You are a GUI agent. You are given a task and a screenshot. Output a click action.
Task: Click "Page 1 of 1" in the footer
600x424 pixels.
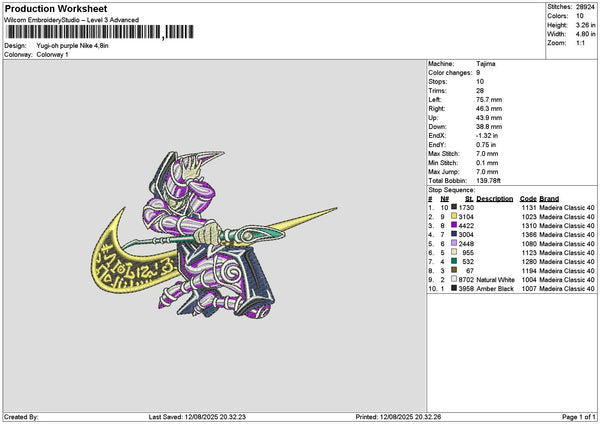coord(578,417)
